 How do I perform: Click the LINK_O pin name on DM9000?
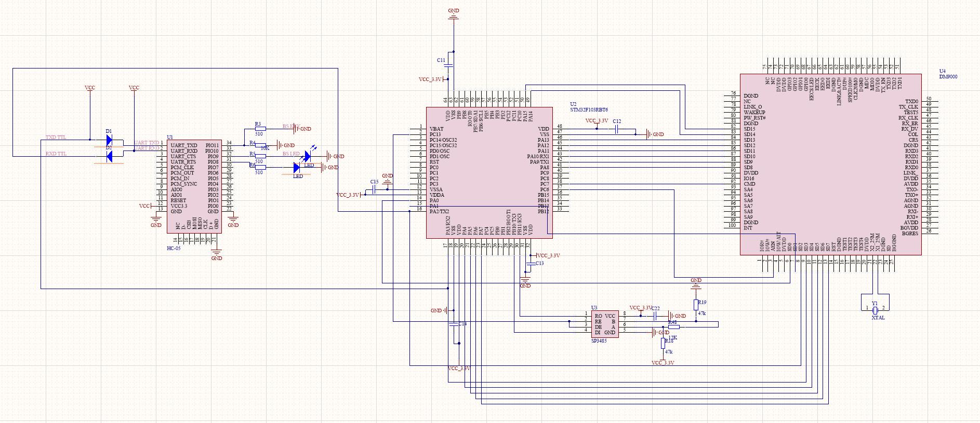tap(753, 106)
